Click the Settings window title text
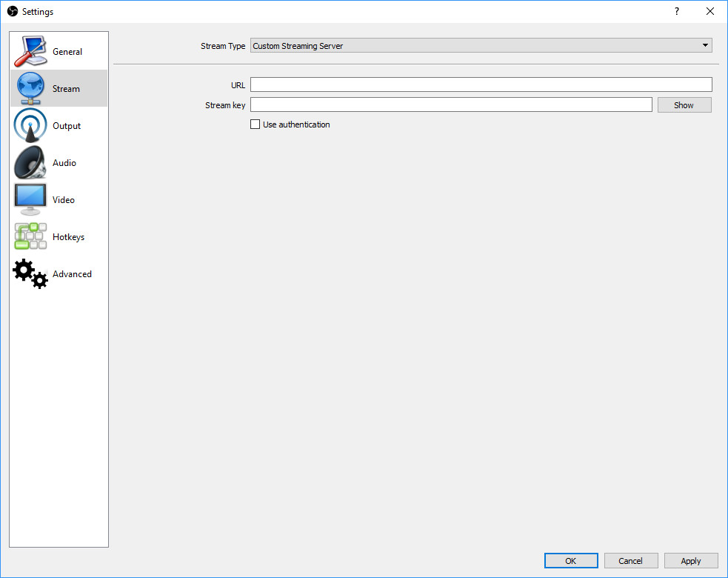 pos(38,12)
